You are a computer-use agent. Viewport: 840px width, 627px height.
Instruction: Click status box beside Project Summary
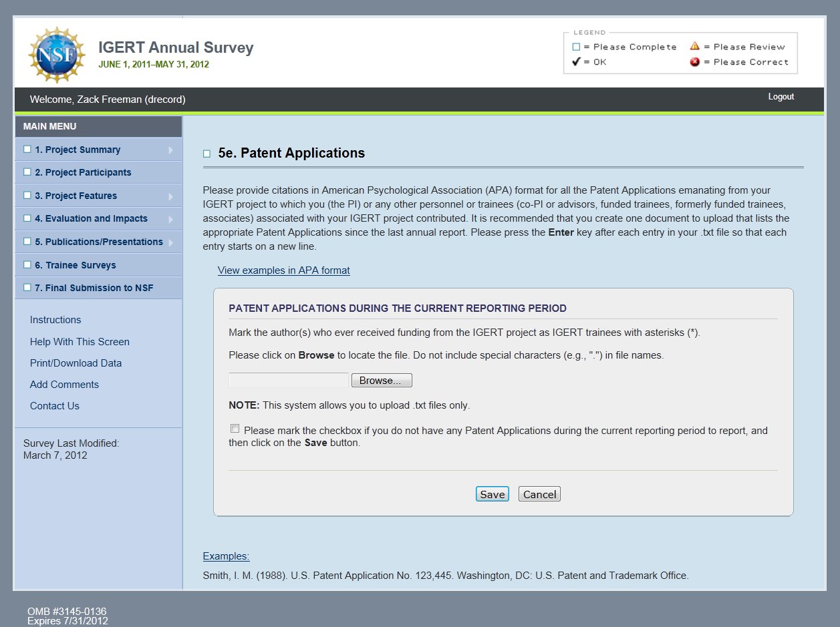click(x=27, y=150)
